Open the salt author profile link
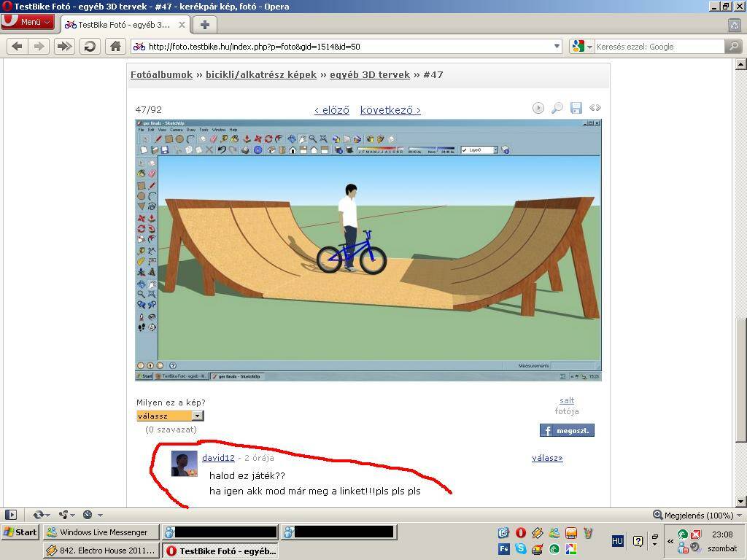 566,400
